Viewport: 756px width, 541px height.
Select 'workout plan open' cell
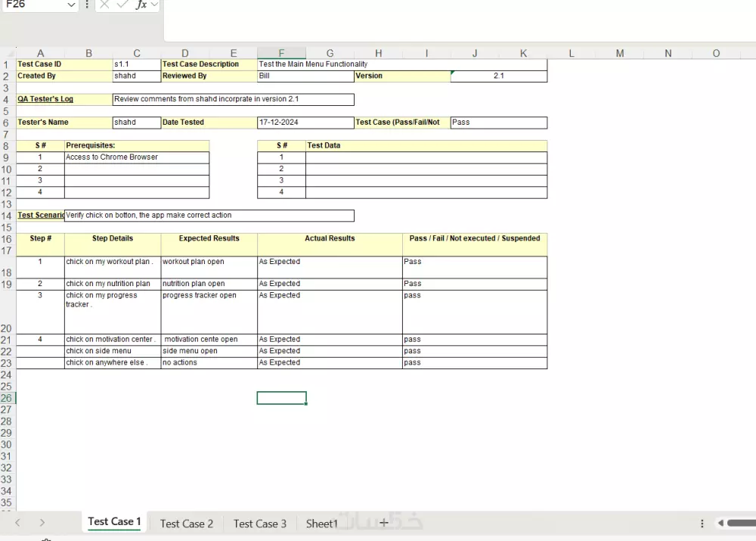(x=209, y=267)
